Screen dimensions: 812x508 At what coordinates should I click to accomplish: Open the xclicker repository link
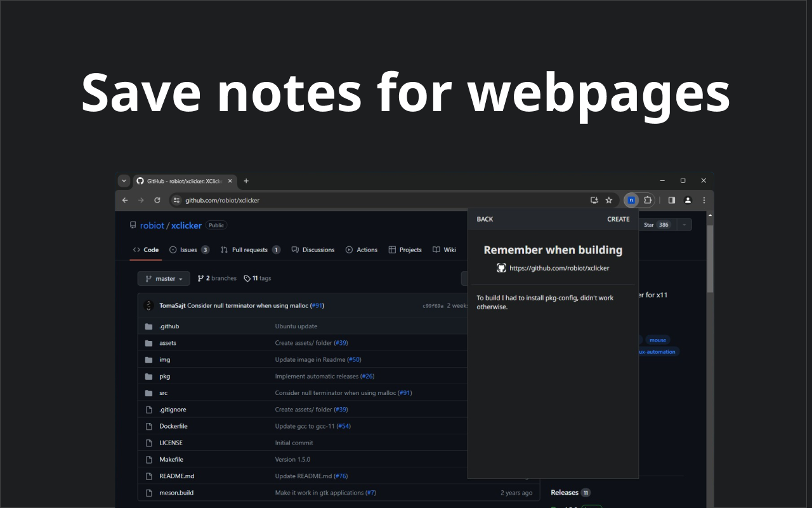click(187, 225)
